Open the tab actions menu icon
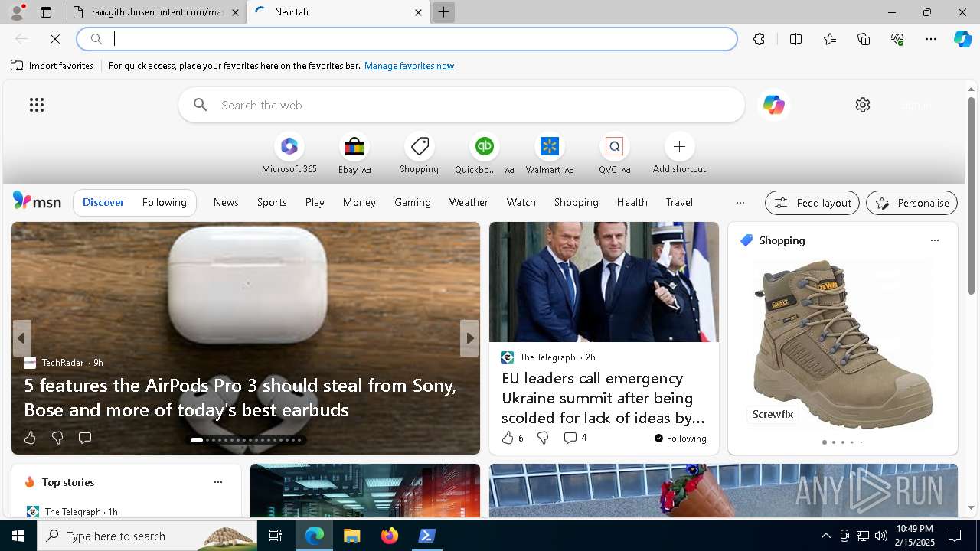Screen dimensions: 980x551 46,12
